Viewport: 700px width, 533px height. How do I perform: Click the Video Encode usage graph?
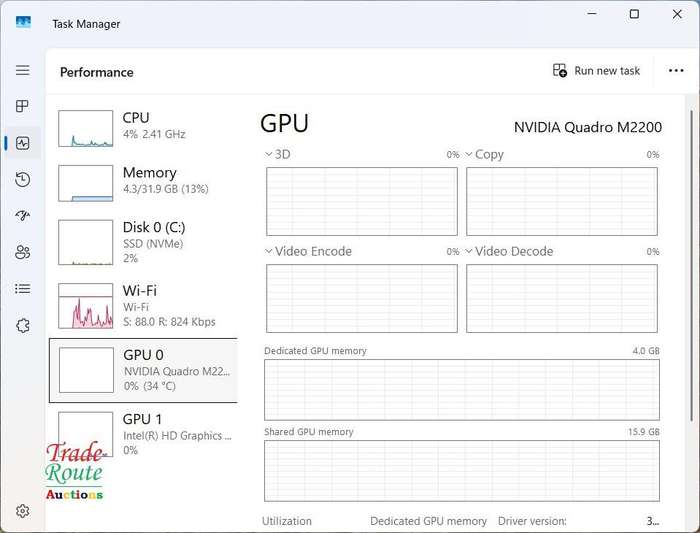click(x=362, y=298)
